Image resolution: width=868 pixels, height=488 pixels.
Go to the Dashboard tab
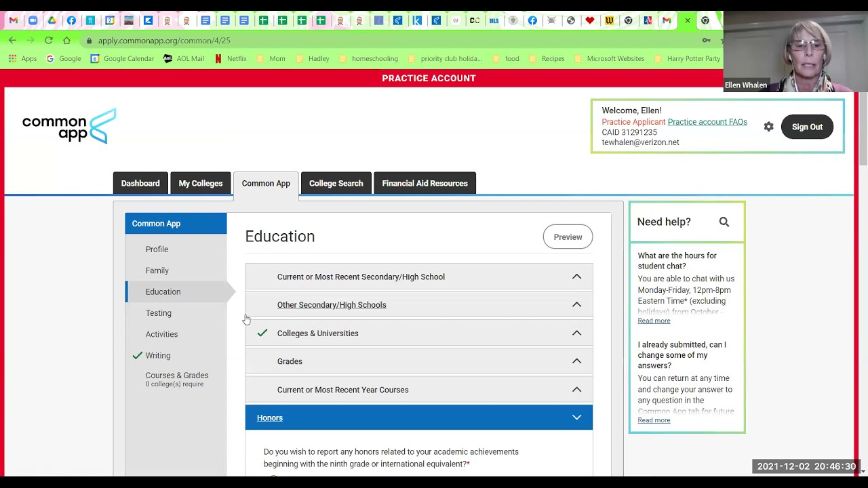click(140, 183)
